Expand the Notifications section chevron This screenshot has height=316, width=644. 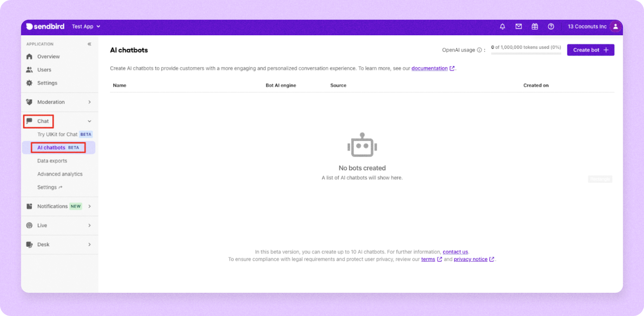tap(89, 206)
